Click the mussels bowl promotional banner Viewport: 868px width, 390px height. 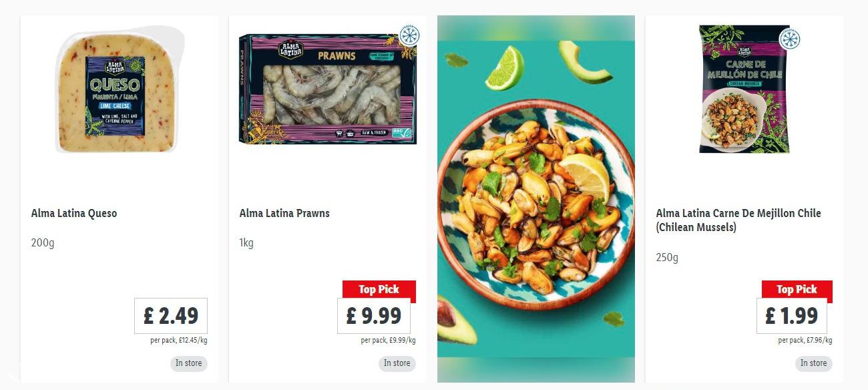tap(536, 199)
